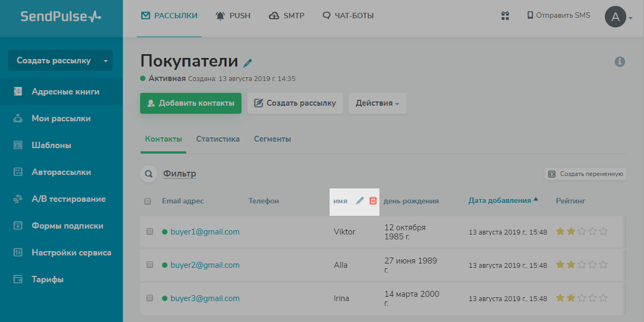The image size is (644, 322).
Task: Open arrow dropdown beside Создать рассылку sidebar button
Action: tap(106, 61)
